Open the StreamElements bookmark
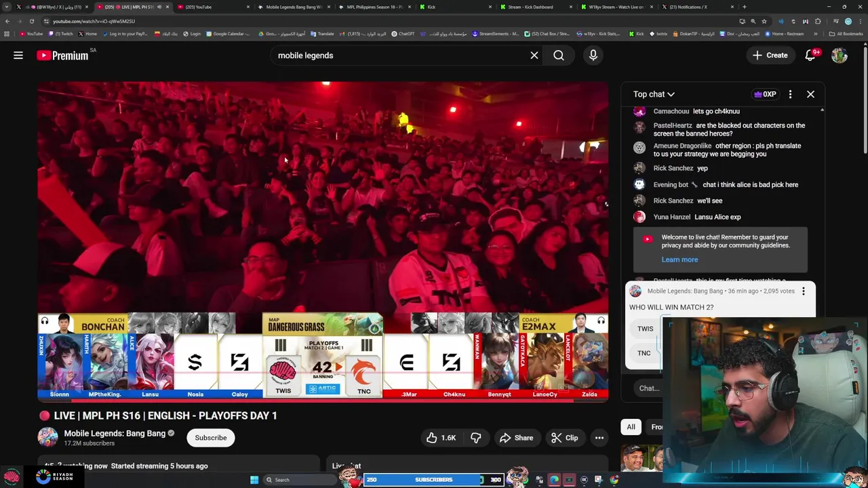This screenshot has height=488, width=868. [496, 33]
